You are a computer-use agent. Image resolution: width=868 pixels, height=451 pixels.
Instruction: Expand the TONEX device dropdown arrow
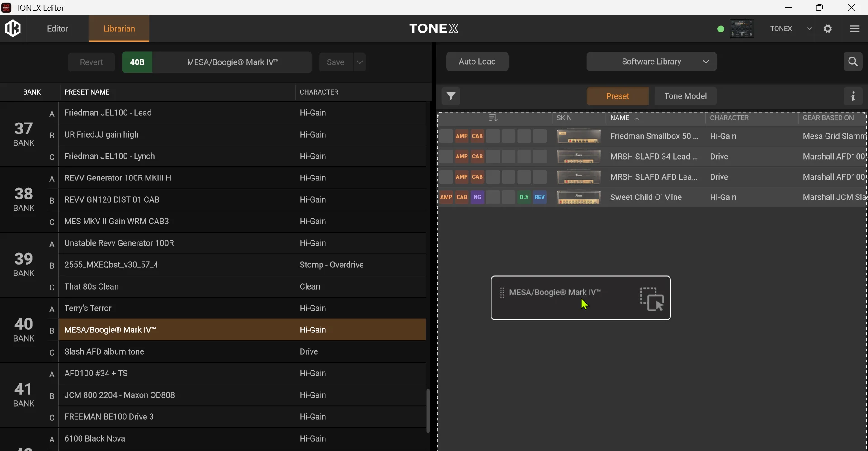point(809,28)
